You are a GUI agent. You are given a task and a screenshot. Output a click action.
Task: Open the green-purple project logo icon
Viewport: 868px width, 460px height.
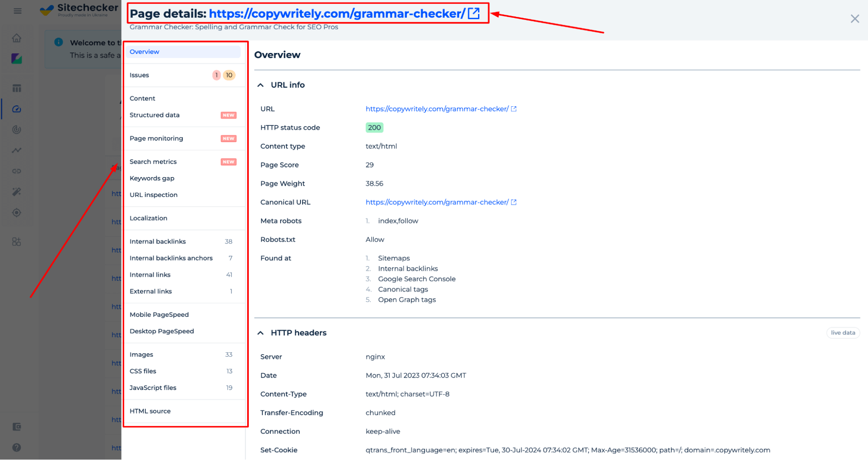point(17,59)
